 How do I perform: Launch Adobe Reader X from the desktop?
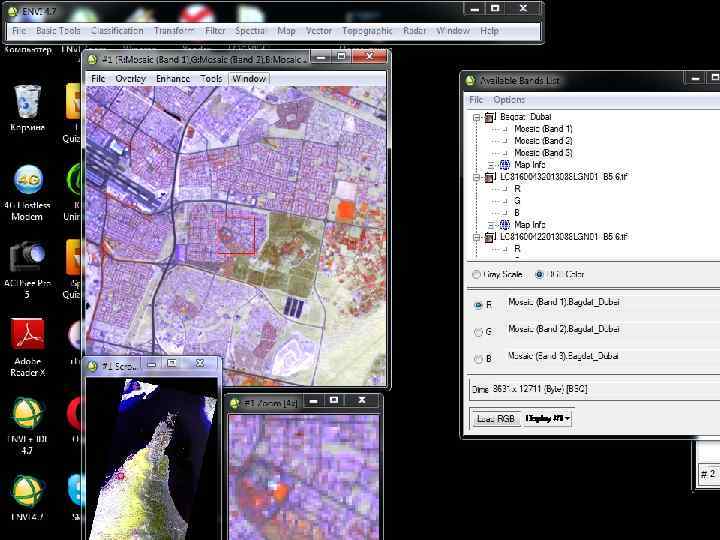coord(28,334)
